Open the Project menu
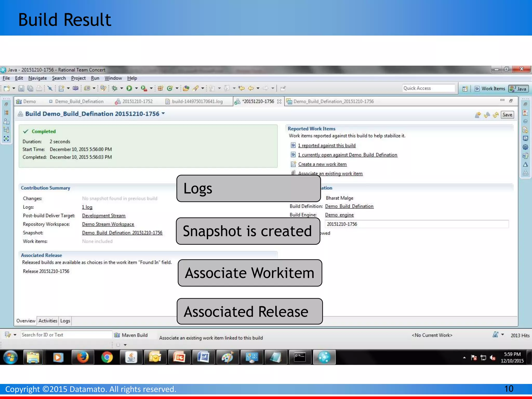The height and width of the screenshot is (399, 532). click(78, 78)
